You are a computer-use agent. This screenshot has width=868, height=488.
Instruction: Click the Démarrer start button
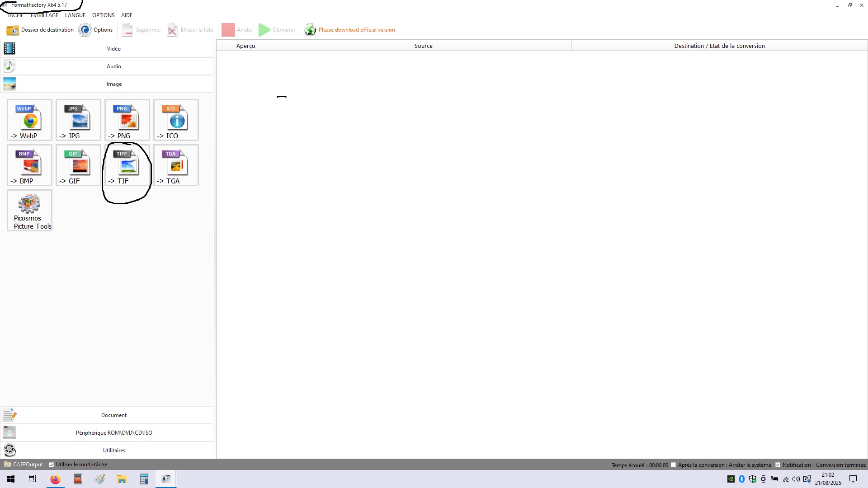click(277, 30)
